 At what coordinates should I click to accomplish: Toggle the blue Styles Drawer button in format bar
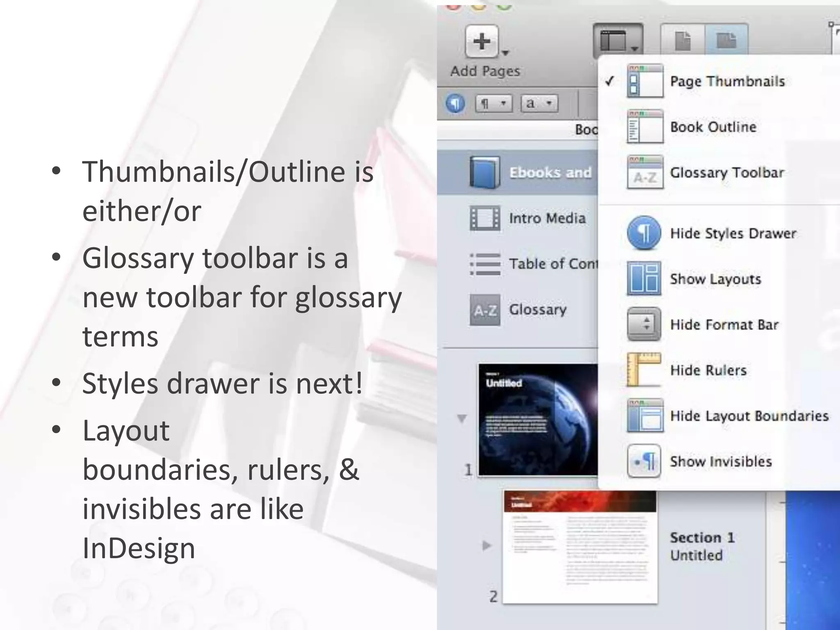(x=455, y=103)
